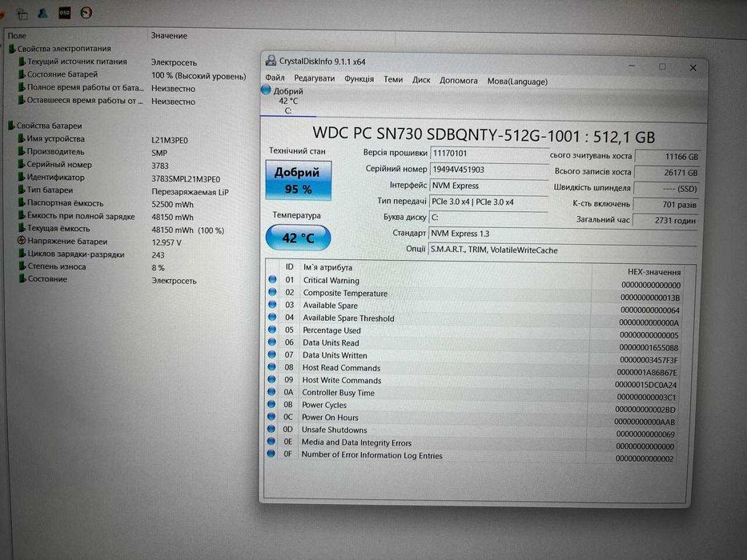
Task: Click the round clock-like toolbar icon
Action: click(86, 13)
